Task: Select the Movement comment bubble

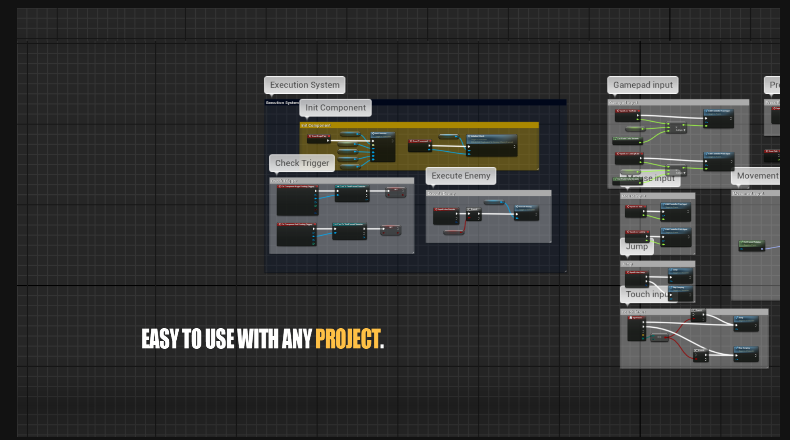Action: 756,175
